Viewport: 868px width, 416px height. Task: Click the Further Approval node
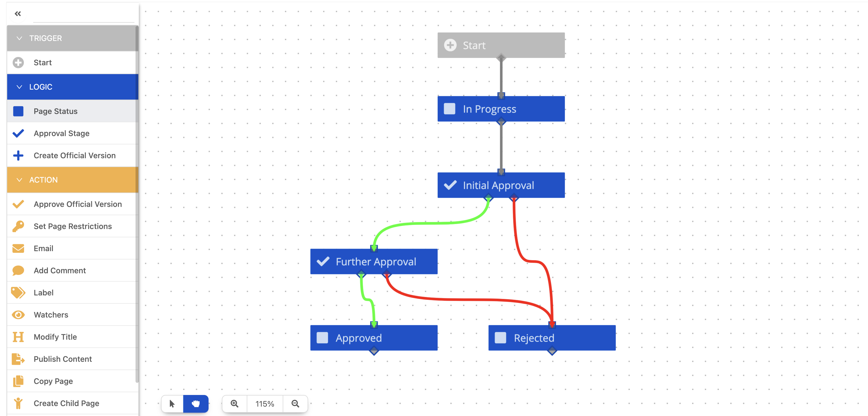(x=376, y=261)
